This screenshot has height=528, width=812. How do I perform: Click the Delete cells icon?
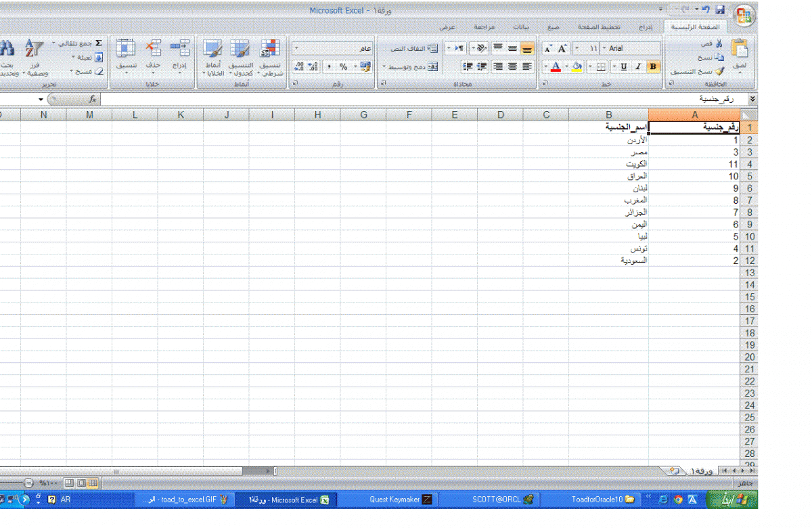tap(154, 49)
